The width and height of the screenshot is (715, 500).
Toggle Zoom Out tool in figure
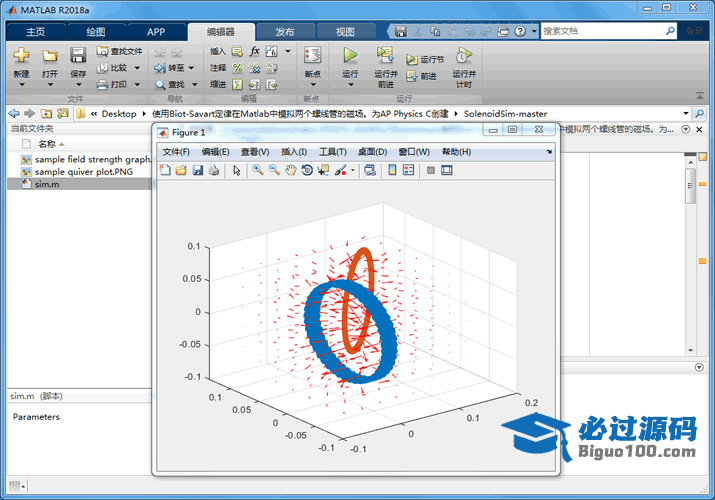(x=274, y=170)
